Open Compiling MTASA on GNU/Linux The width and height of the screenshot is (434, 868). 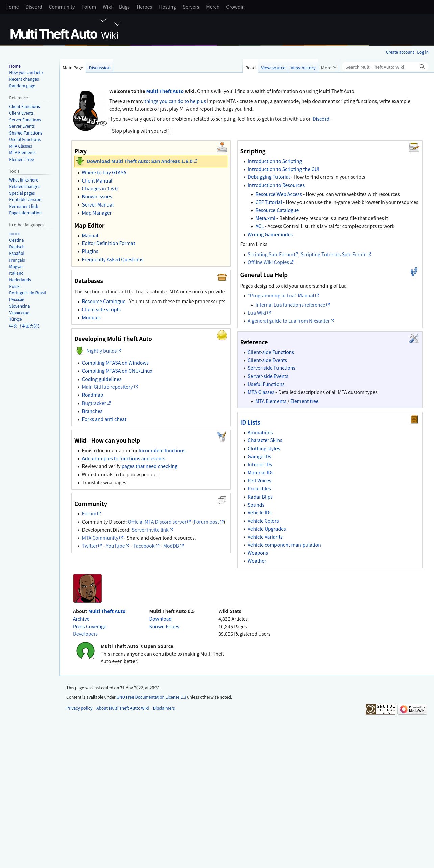click(117, 371)
